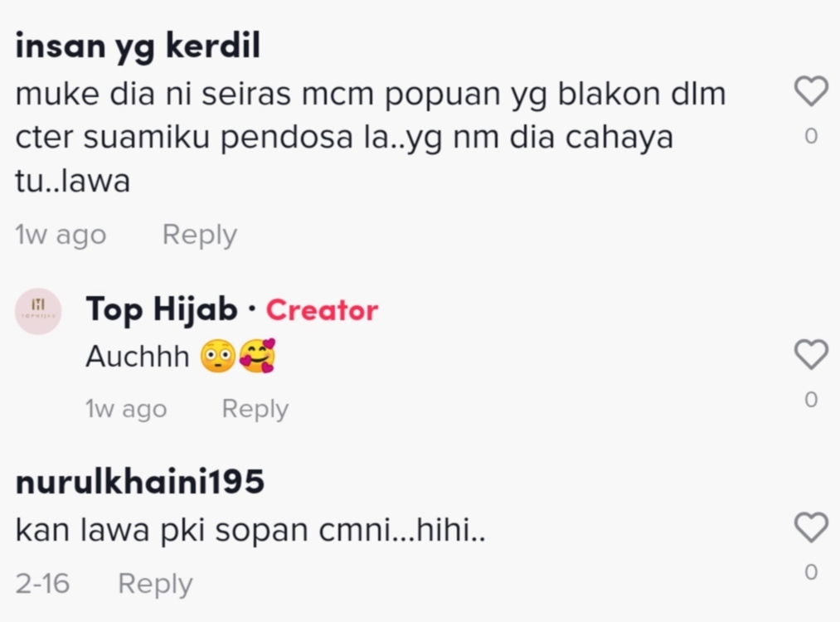Select the like count beside nurulkhaini195's comment
The height and width of the screenshot is (622, 840).
(x=811, y=572)
